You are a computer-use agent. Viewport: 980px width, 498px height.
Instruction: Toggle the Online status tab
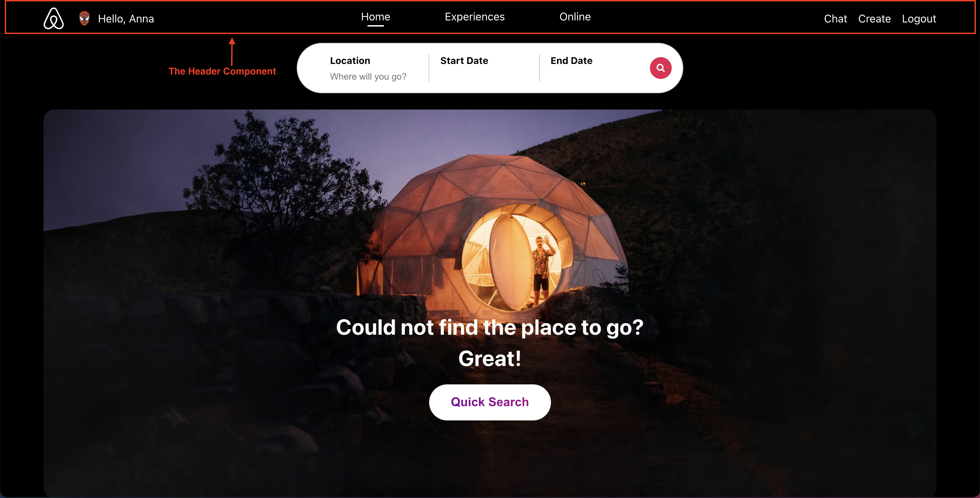575,18
